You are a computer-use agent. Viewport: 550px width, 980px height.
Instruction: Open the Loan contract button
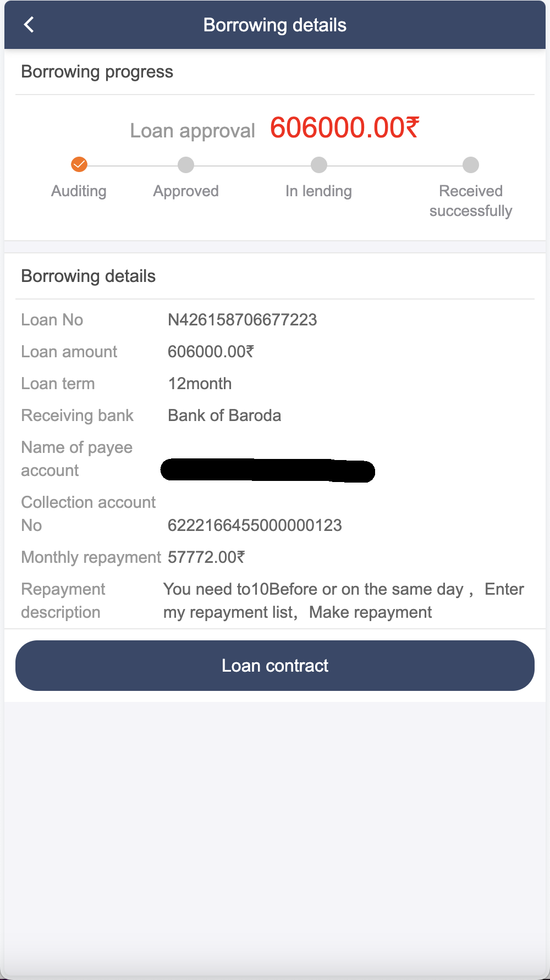pyautogui.click(x=275, y=666)
